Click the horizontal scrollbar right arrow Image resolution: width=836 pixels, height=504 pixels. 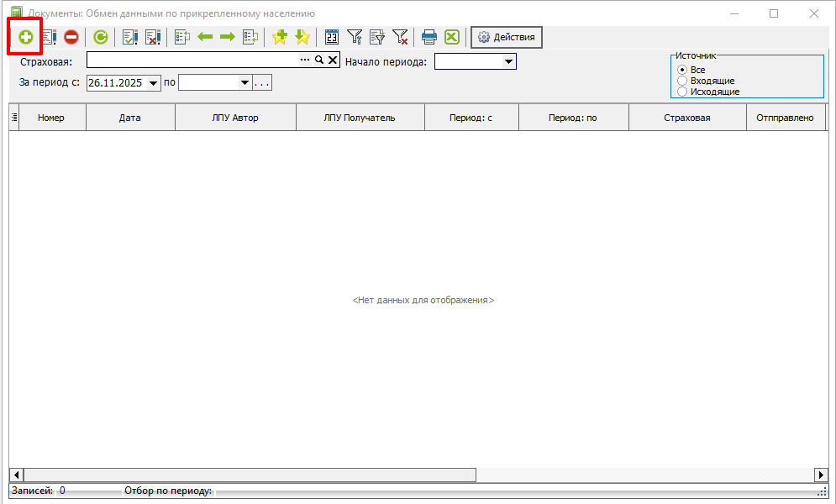coord(821,475)
